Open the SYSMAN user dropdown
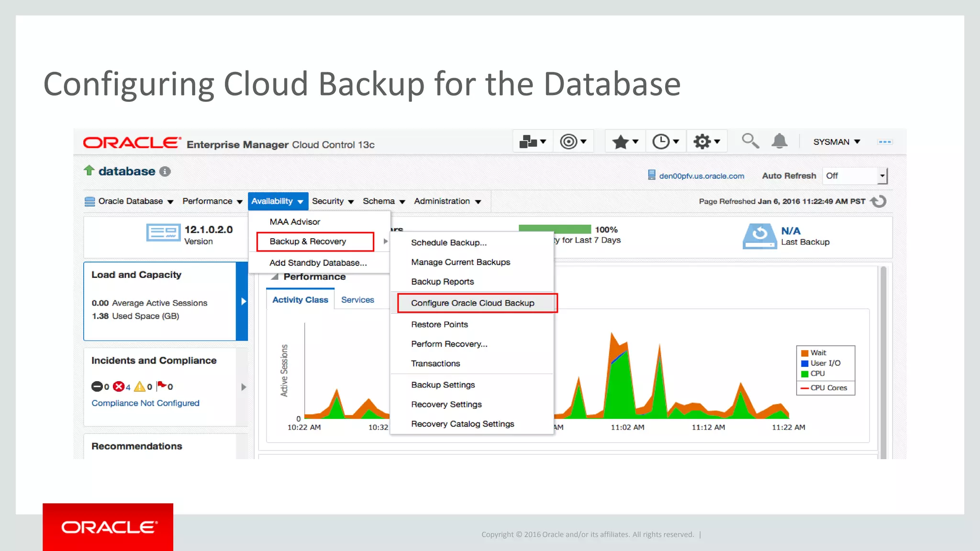The width and height of the screenshot is (980, 551). [836, 142]
